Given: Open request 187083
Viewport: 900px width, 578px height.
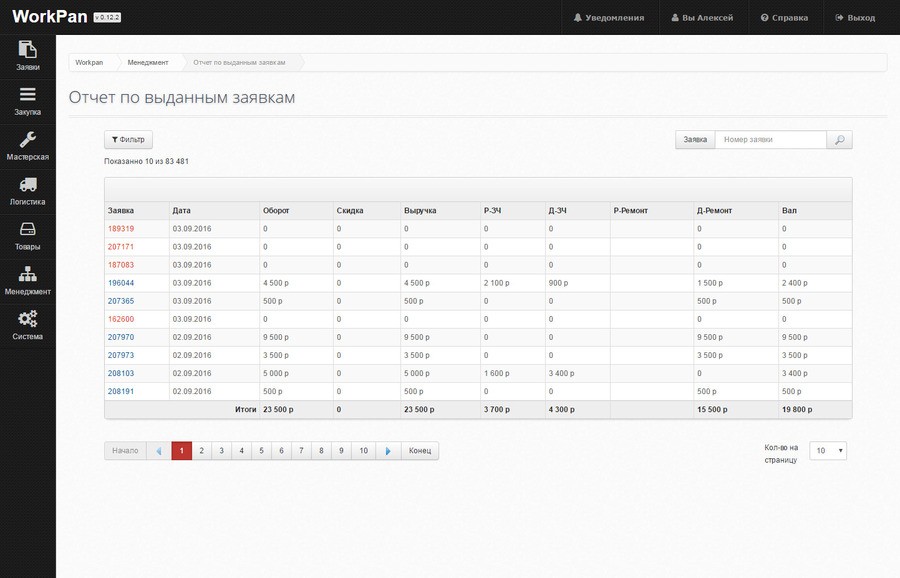Looking at the screenshot, I should (x=121, y=265).
